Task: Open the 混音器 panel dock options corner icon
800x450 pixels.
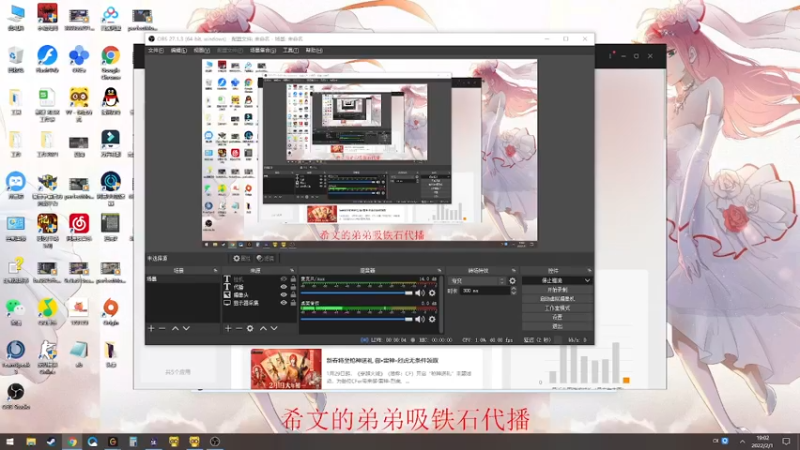Action: pos(439,270)
